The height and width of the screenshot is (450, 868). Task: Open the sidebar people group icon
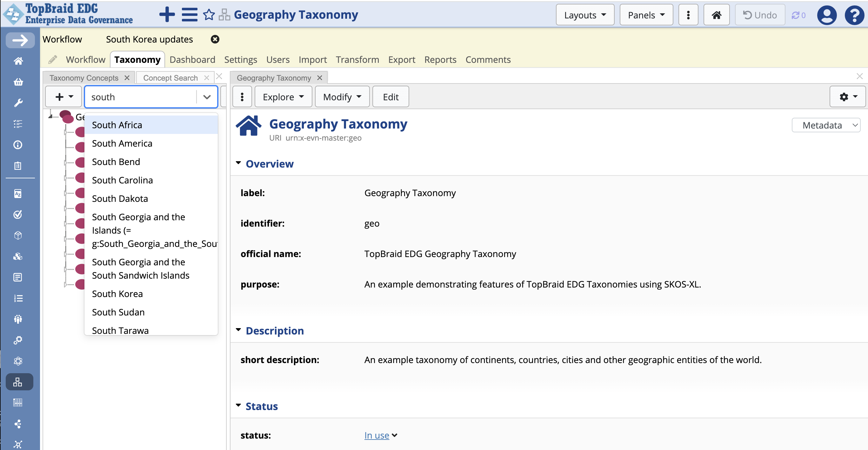tap(18, 319)
